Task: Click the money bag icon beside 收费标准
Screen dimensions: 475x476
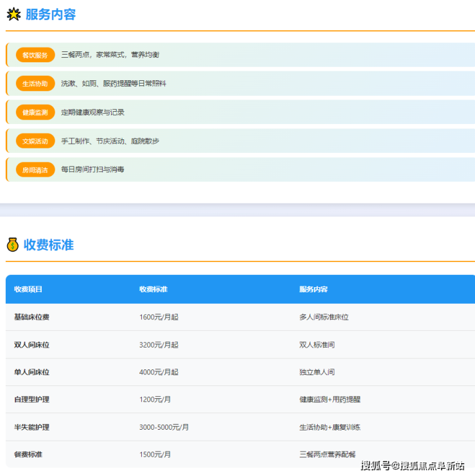Action: pos(12,245)
